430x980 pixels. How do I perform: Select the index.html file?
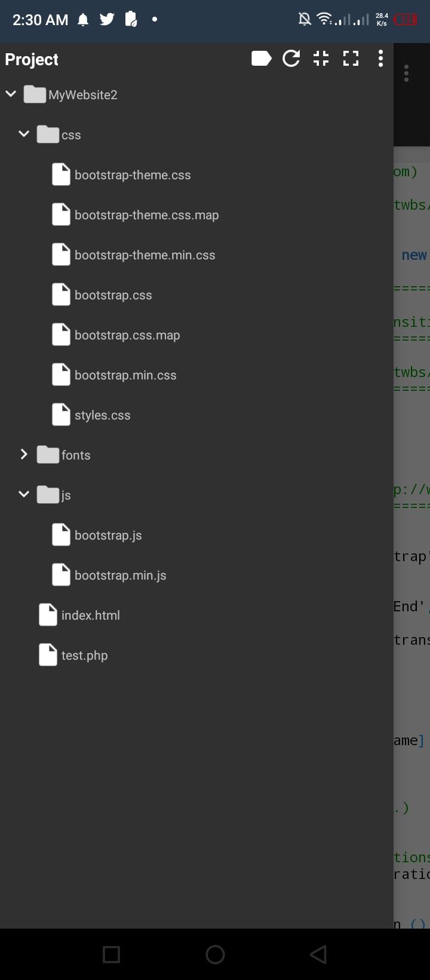tap(90, 615)
